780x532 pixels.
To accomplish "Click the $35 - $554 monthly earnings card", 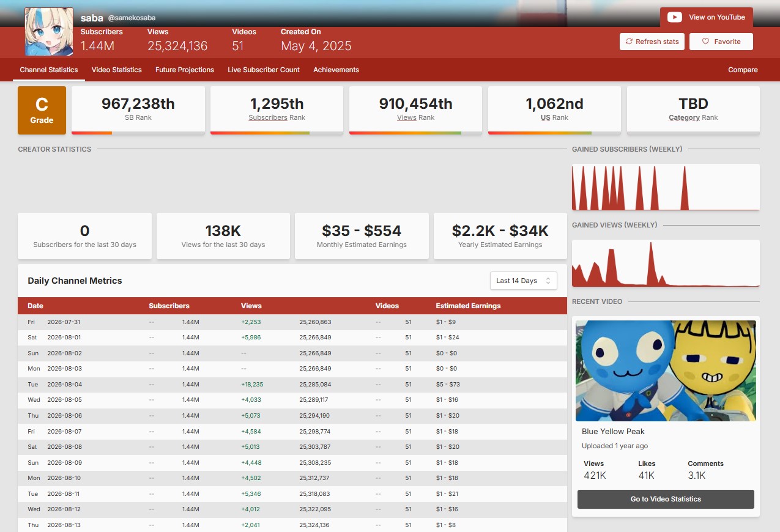I will (x=362, y=236).
